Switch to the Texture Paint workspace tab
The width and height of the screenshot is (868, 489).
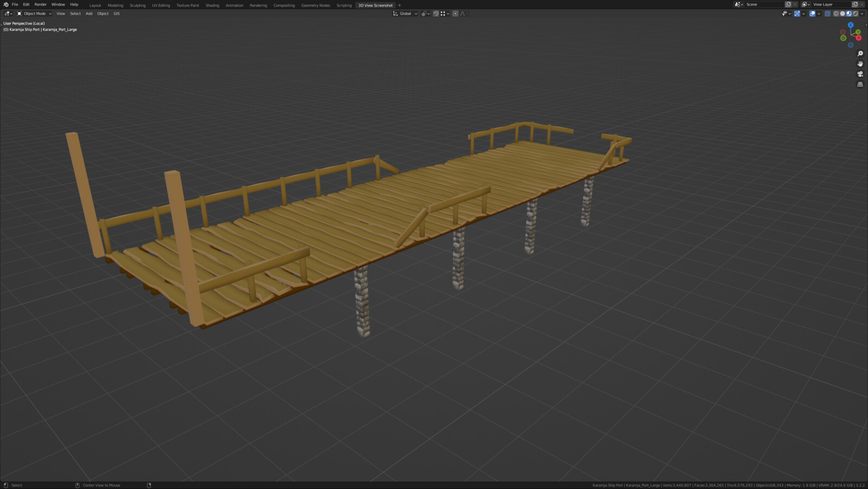point(188,5)
